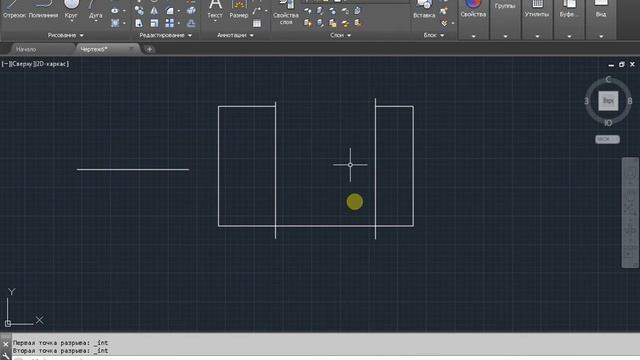Select the Размер dimension tool
The image size is (640, 360).
[238, 10]
